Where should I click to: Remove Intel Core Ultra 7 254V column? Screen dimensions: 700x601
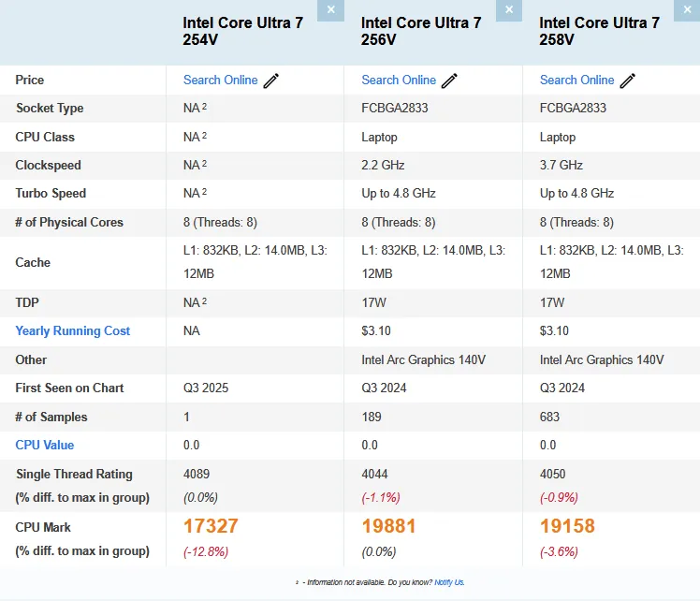[x=330, y=9]
